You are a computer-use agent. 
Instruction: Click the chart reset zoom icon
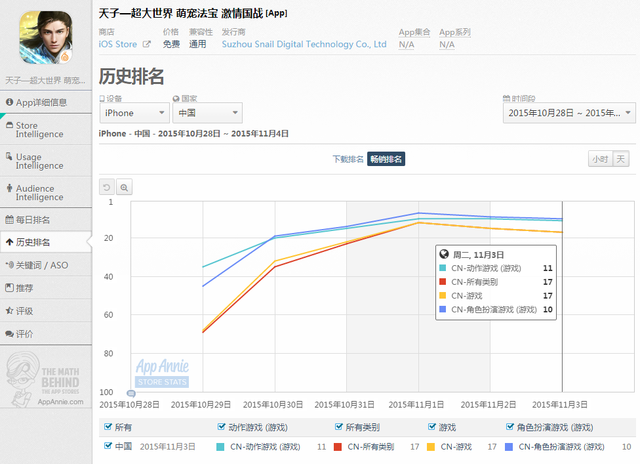pos(107,187)
